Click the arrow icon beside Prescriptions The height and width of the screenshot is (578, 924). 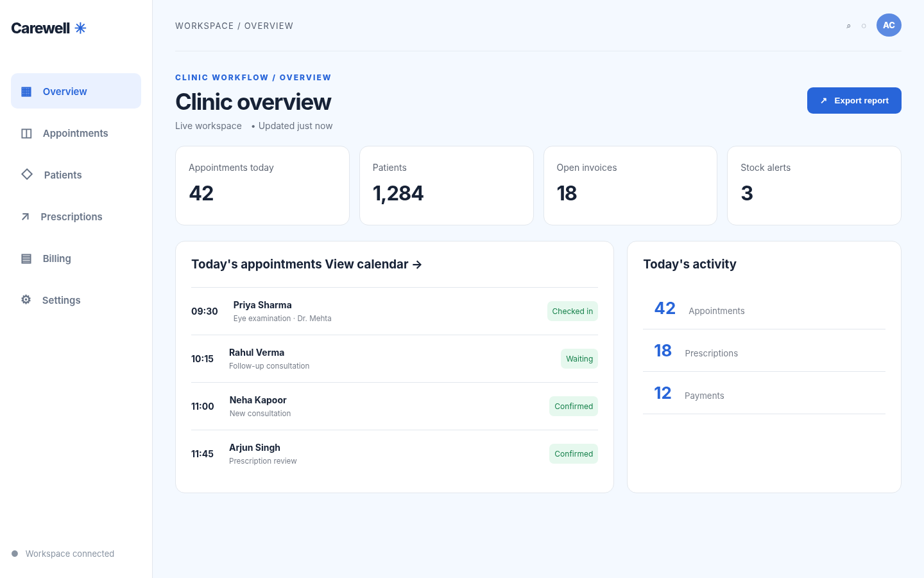(x=25, y=216)
